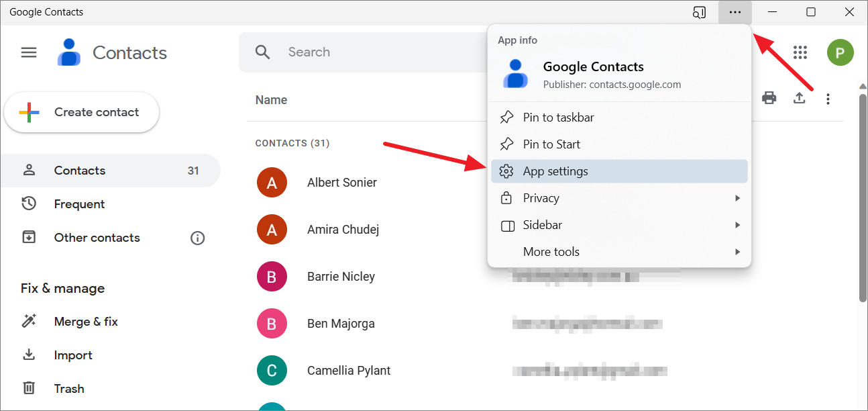Click the Contacts app title text
The width and height of the screenshot is (868, 411).
[129, 52]
